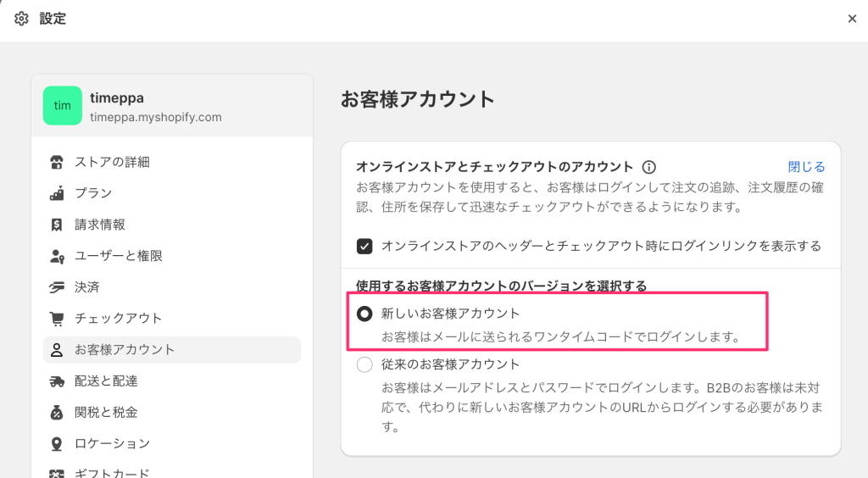Viewport: 868px width, 478px height.
Task: Open the ギフトカード settings menu item
Action: pos(112,473)
